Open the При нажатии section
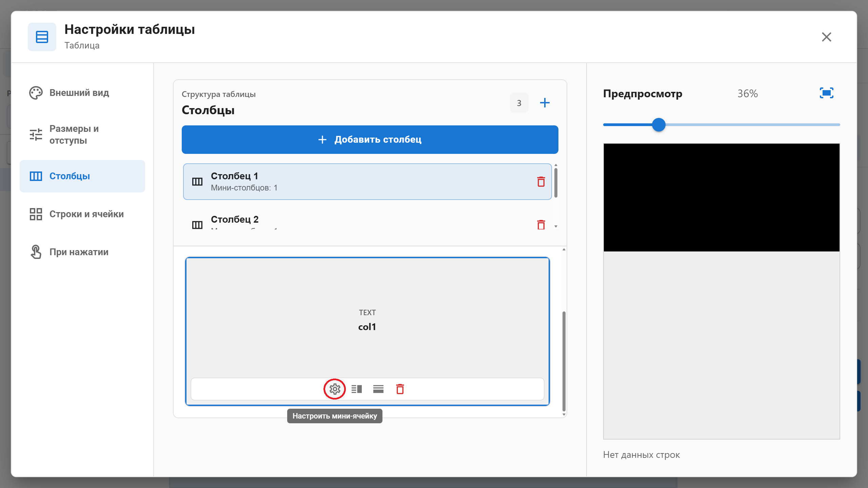The image size is (868, 488). pyautogui.click(x=82, y=252)
